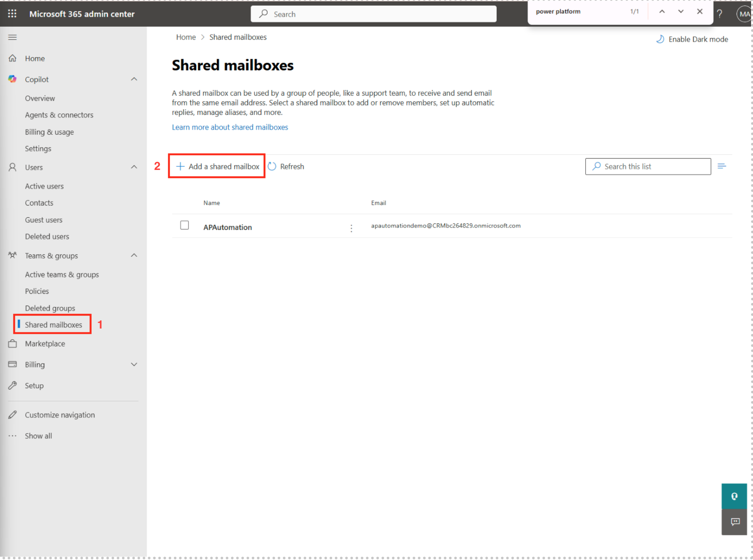Open the MA account avatar
Screen dimensions: 753x560
tap(744, 14)
